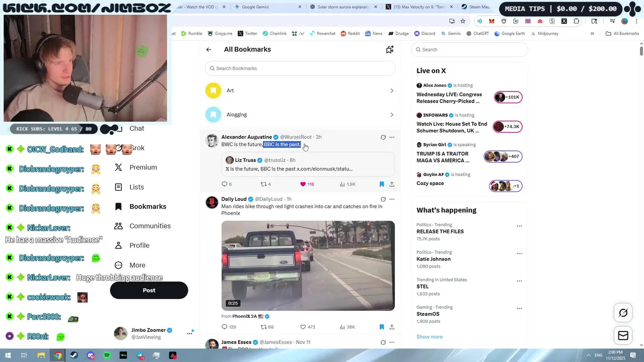Close the Google Gemini tab
Image resolution: width=644 pixels, height=362 pixels.
click(x=300, y=7)
